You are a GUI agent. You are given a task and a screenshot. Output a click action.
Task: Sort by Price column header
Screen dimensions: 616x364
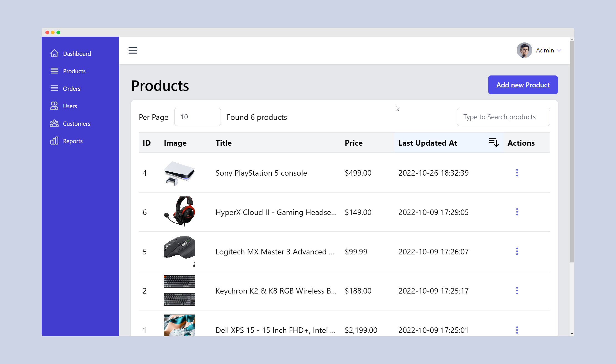(354, 143)
